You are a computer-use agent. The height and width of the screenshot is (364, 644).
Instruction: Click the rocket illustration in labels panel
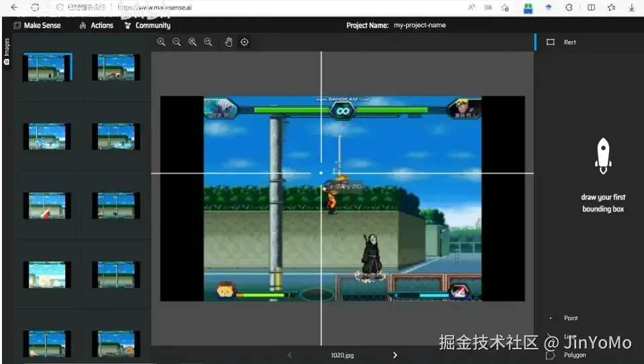pyautogui.click(x=603, y=156)
